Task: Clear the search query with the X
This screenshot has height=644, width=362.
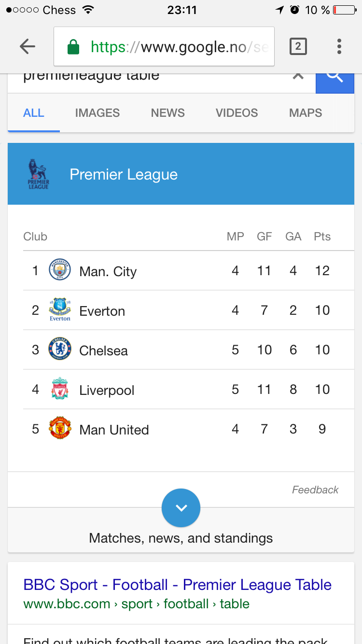Action: (x=298, y=76)
